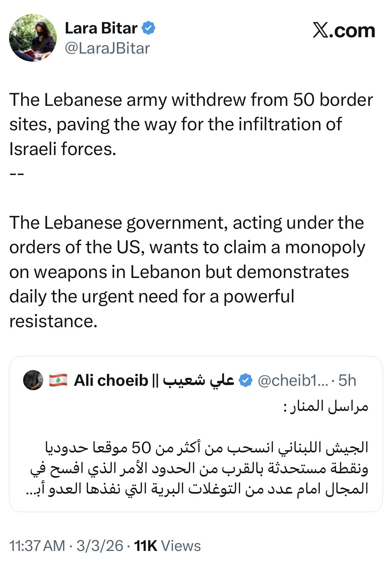Expand the truncated ellipsis in quoted tweet

click(30, 489)
